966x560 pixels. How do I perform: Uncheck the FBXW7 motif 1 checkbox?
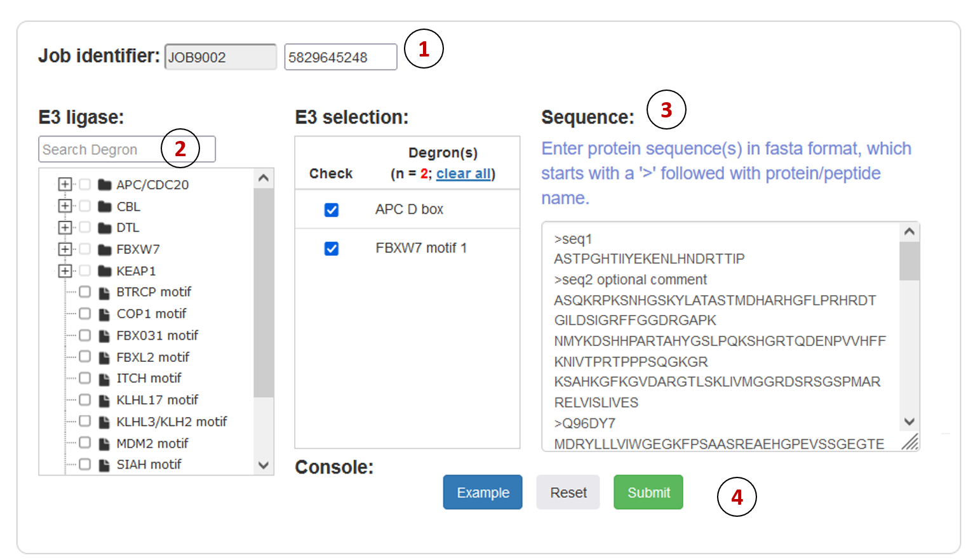pos(332,248)
